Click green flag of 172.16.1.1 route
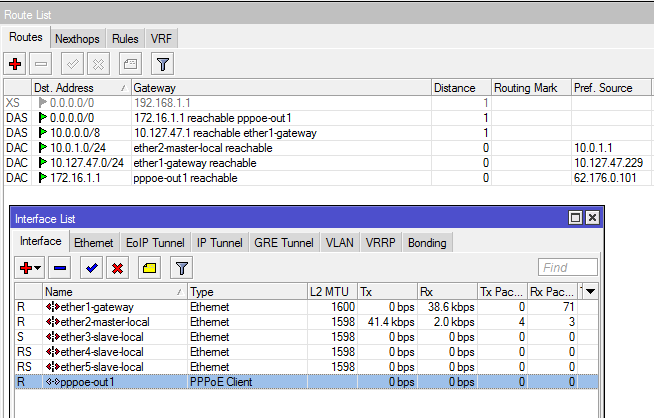 [x=43, y=178]
